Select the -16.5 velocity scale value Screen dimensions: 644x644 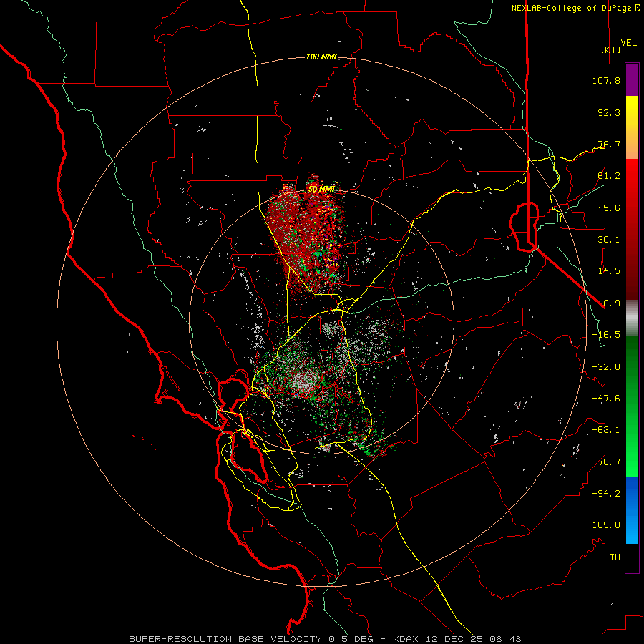pos(606,335)
